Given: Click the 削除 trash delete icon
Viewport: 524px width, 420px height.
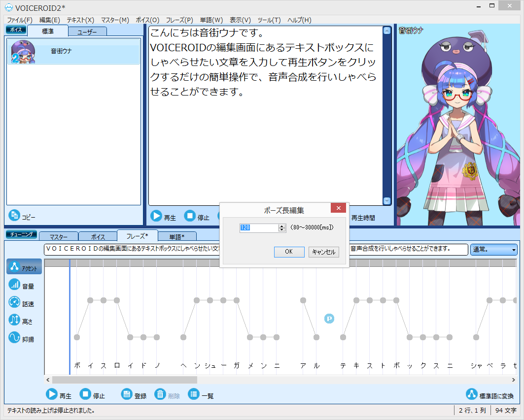Looking at the screenshot, I should coord(160,394).
